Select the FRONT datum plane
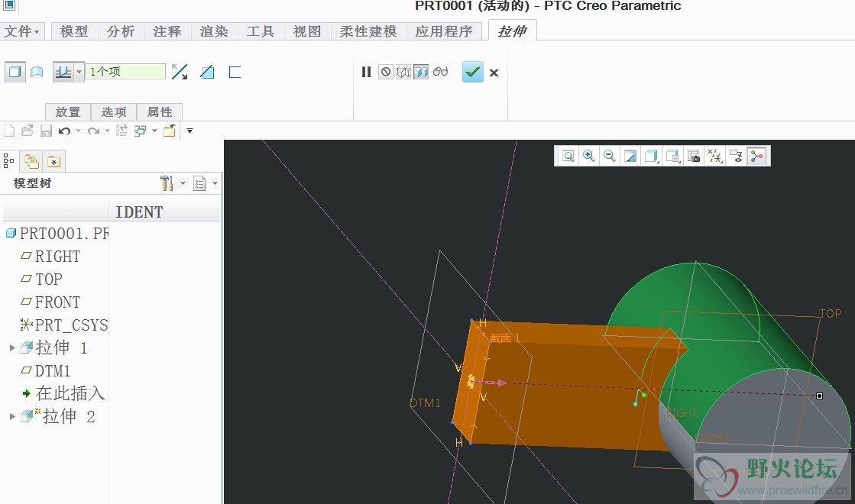The image size is (855, 504). pos(50,302)
